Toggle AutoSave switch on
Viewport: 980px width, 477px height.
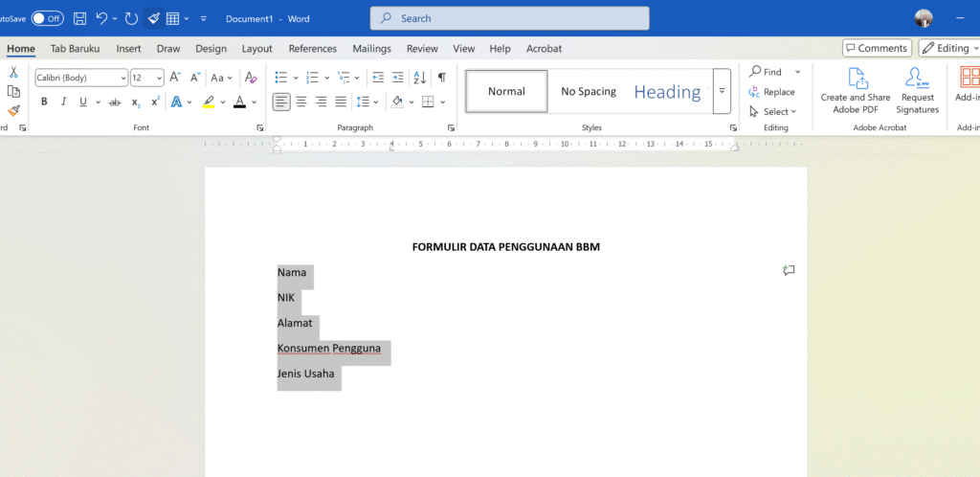pos(48,19)
